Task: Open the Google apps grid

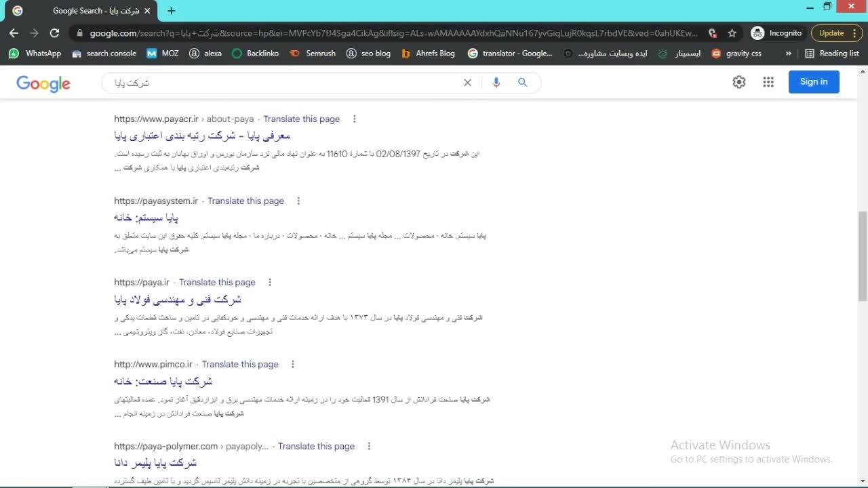Action: click(768, 82)
